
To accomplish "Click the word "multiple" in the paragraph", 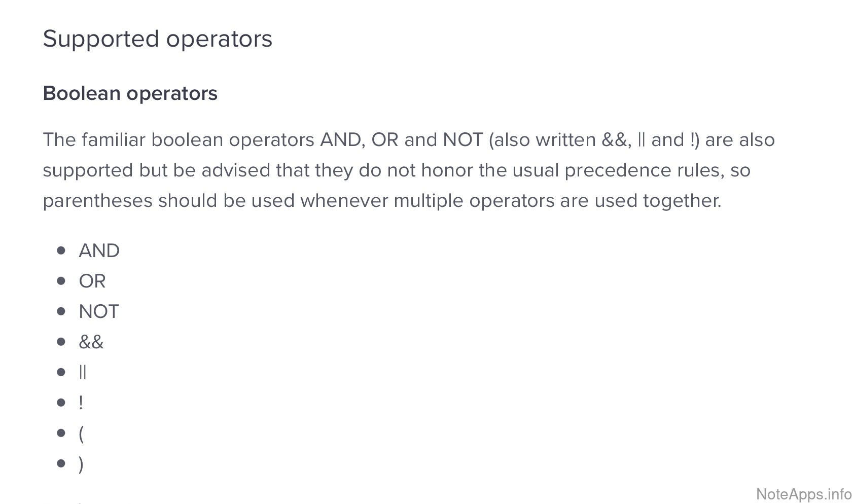I will point(428,201).
